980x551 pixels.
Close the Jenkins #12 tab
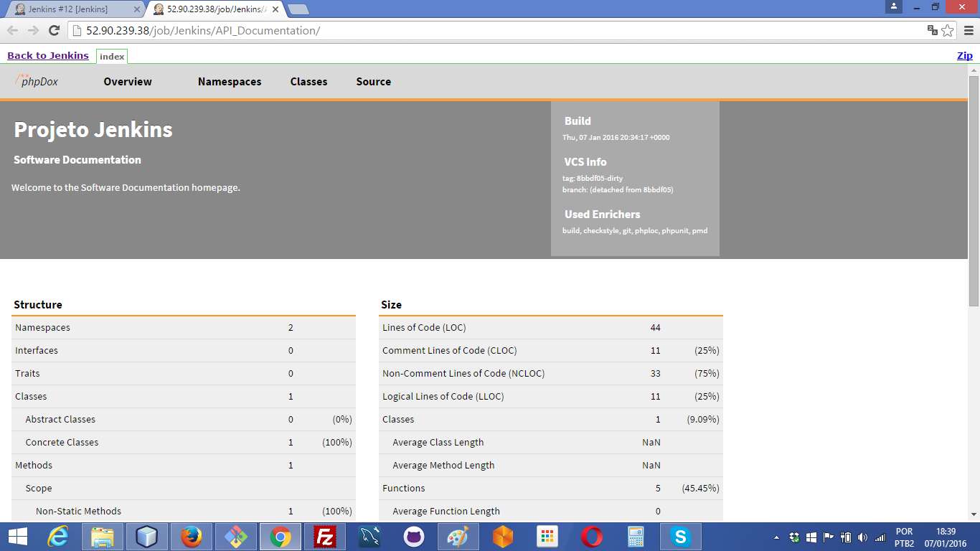click(x=137, y=9)
